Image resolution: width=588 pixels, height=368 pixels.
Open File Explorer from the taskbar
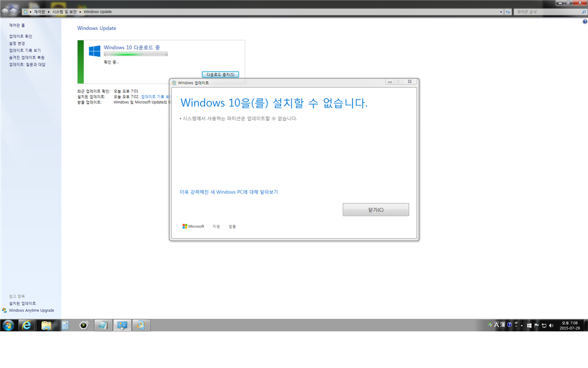(46, 325)
